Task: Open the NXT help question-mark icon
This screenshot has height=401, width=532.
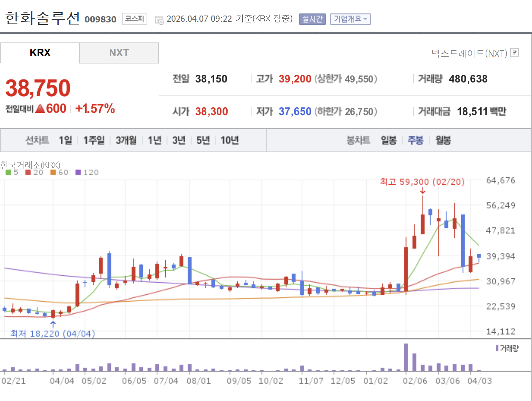Action: click(515, 52)
